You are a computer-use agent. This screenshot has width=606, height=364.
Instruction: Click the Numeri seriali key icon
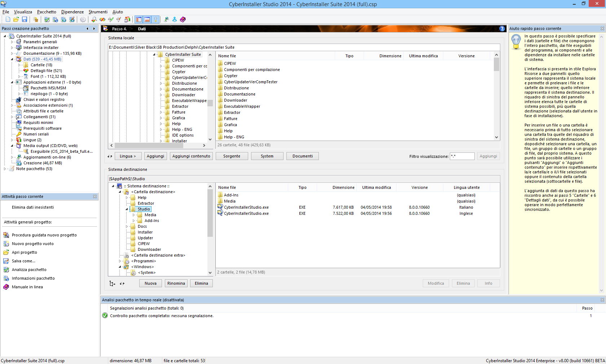(x=19, y=134)
